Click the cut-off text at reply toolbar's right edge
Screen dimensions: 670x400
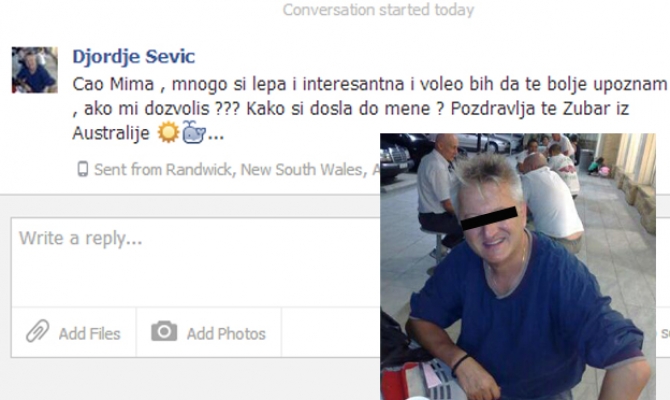[664, 333]
